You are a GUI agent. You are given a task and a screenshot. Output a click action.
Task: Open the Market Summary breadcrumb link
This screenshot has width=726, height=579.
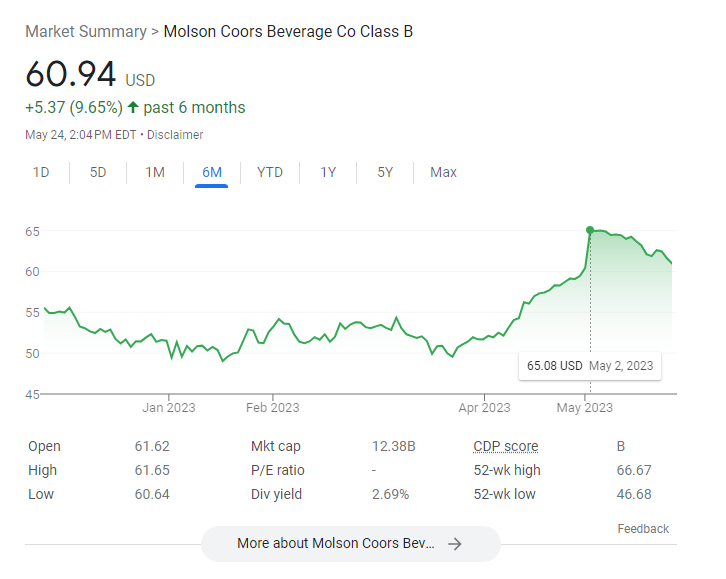(86, 31)
